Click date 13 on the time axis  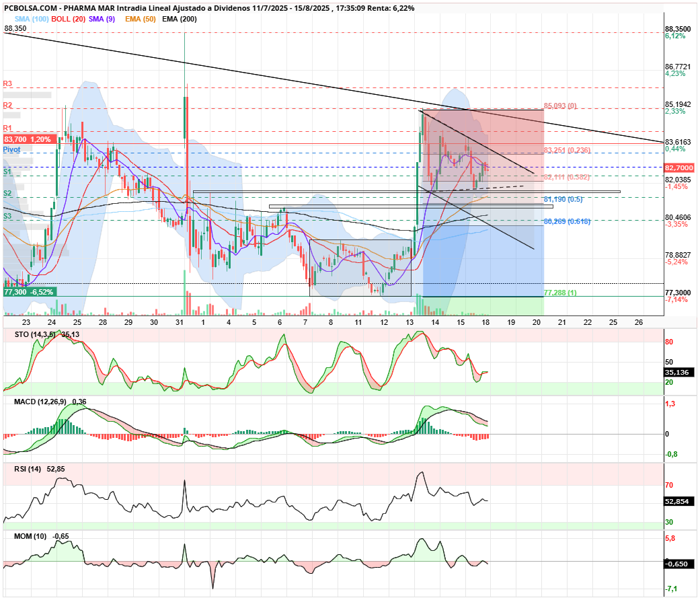(x=410, y=322)
